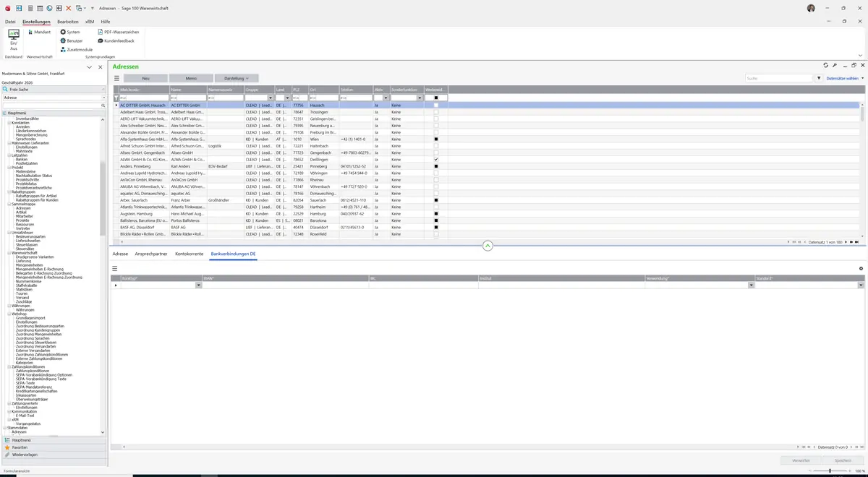Click the grid filter row funnel icon

point(116,98)
